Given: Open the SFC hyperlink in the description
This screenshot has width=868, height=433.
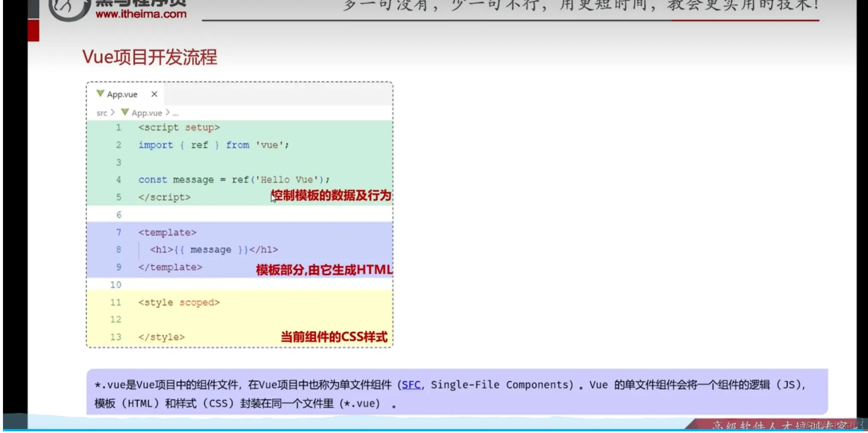Looking at the screenshot, I should click(x=411, y=385).
